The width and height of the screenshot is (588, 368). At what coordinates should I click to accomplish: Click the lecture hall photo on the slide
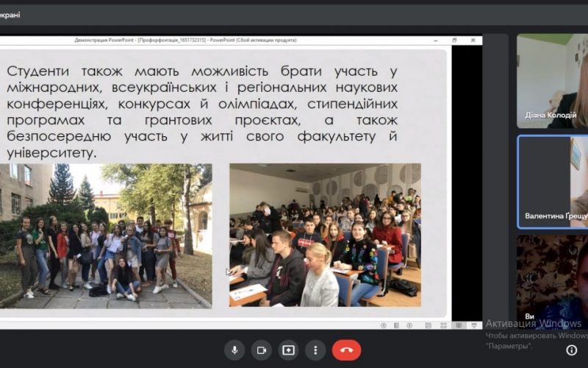(325, 235)
